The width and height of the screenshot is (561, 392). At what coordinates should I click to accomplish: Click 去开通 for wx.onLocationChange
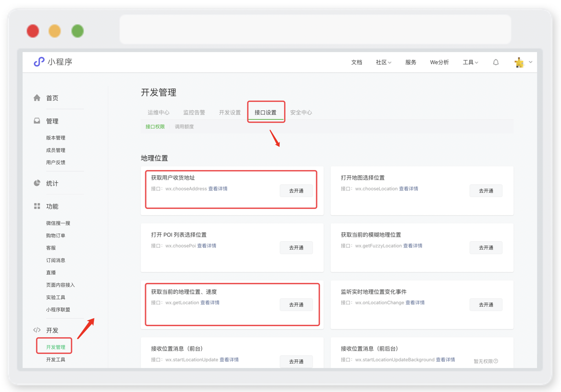486,304
